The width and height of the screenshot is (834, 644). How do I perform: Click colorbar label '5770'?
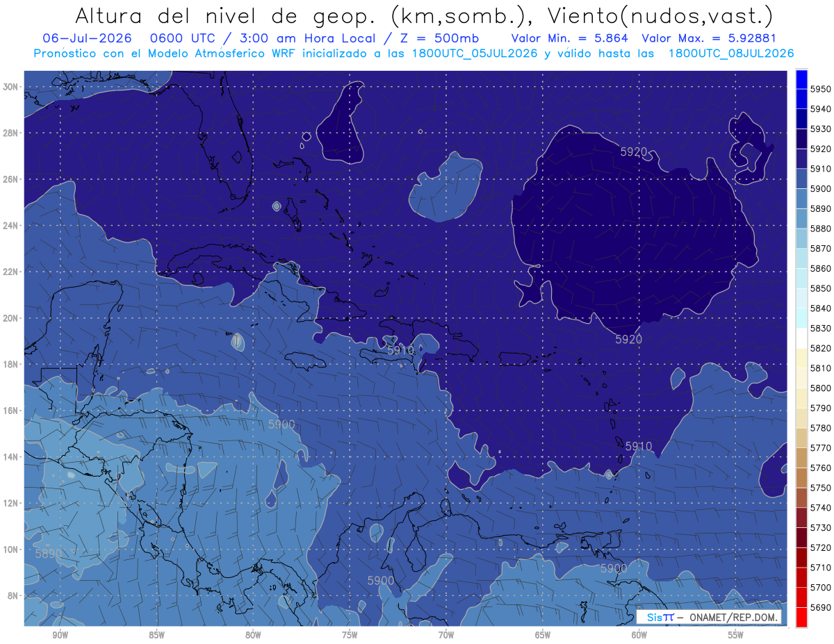click(820, 448)
